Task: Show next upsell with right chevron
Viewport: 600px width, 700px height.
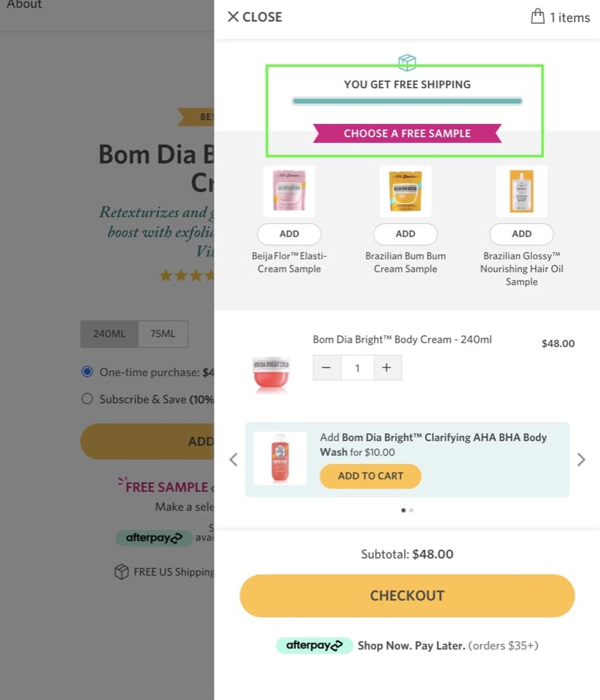Action: (581, 459)
